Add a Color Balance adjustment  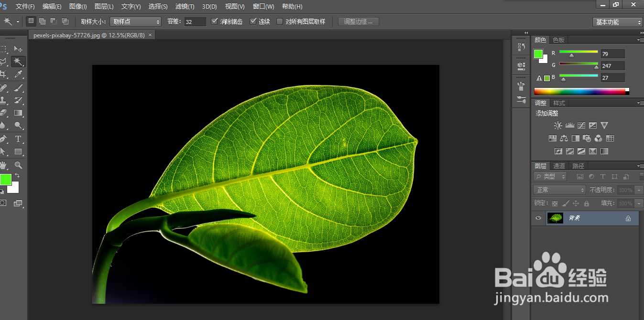tap(564, 139)
